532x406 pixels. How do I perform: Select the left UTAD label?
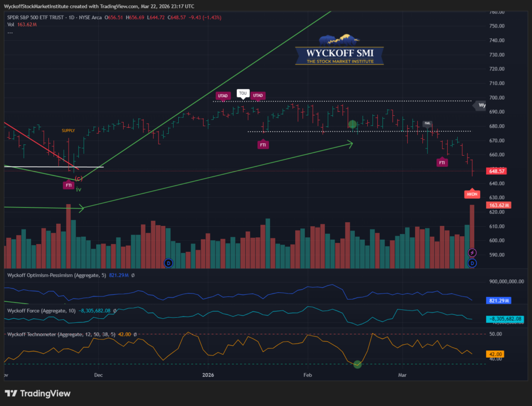click(222, 96)
